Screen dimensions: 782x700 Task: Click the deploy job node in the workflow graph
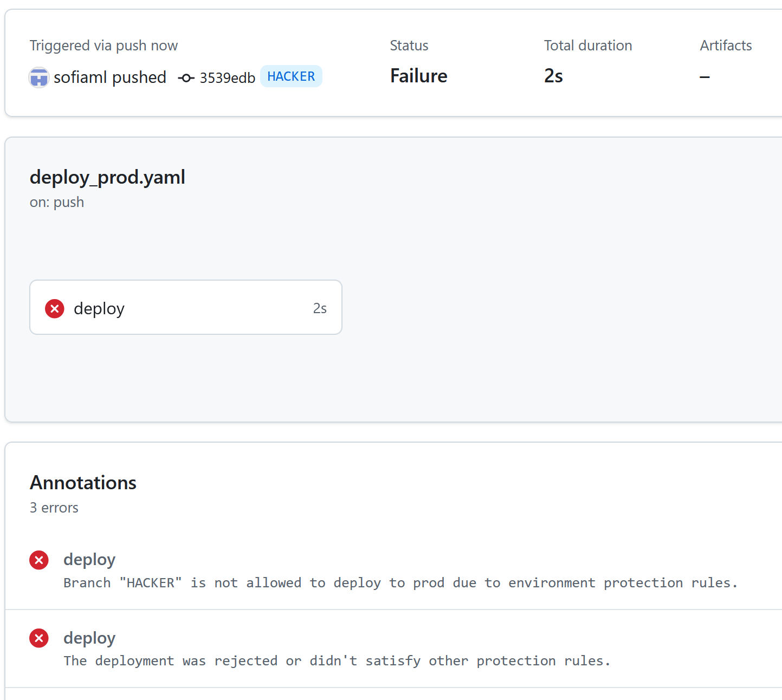pos(186,307)
